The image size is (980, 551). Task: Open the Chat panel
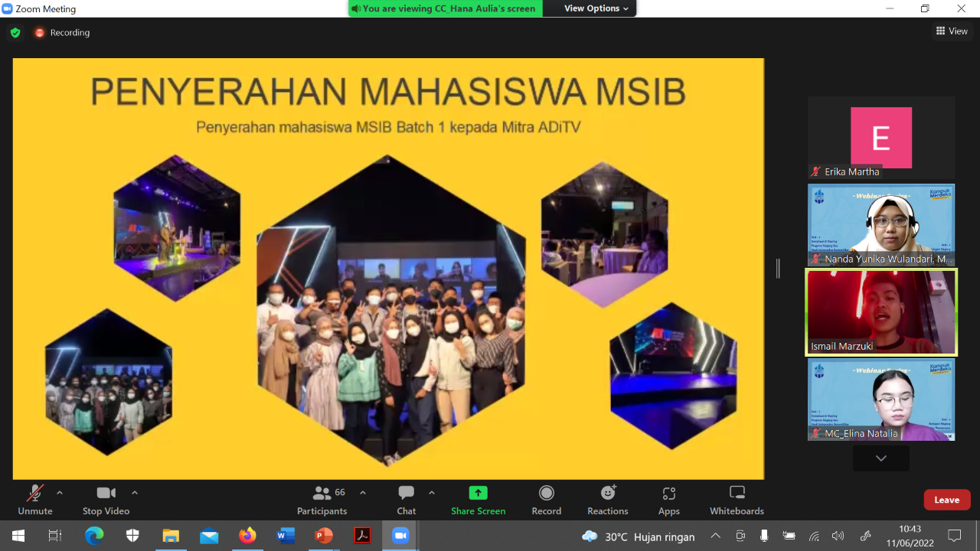[407, 500]
